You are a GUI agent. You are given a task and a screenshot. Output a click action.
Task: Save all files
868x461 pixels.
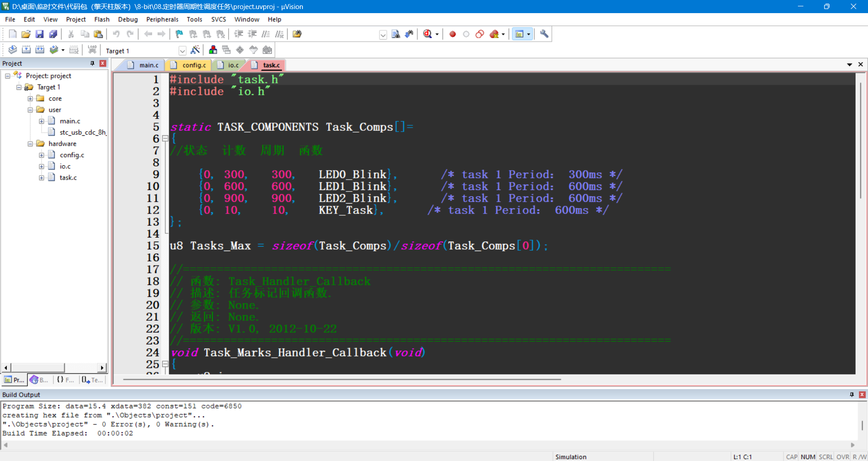pos(53,34)
